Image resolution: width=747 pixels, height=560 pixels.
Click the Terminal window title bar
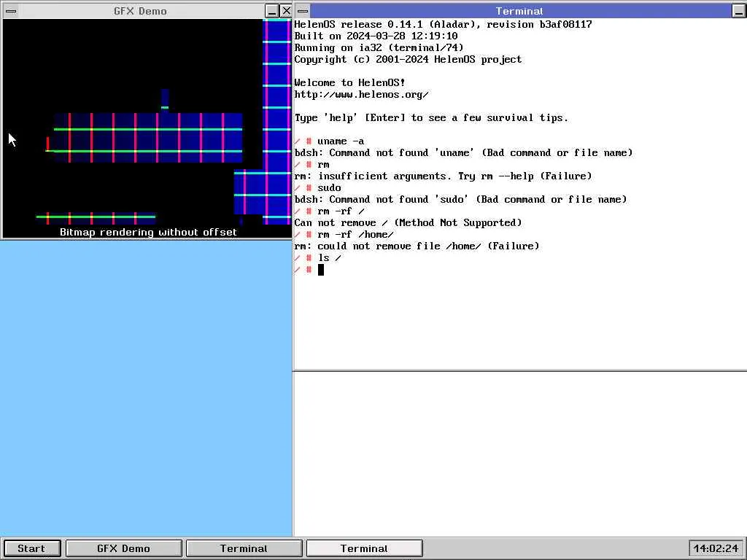click(x=520, y=11)
